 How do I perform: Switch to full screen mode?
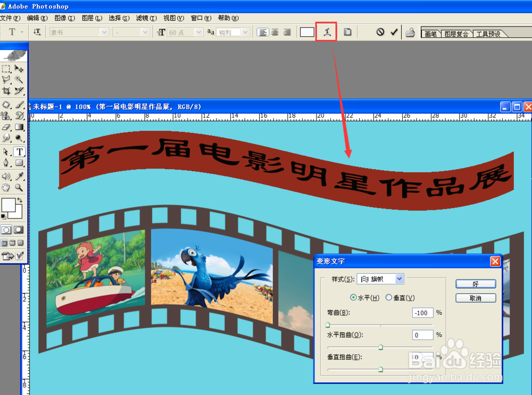pos(21,243)
